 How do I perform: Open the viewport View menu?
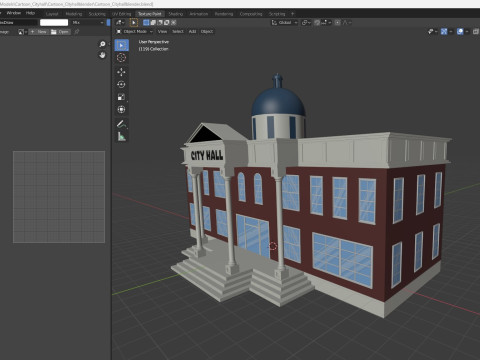click(x=162, y=31)
